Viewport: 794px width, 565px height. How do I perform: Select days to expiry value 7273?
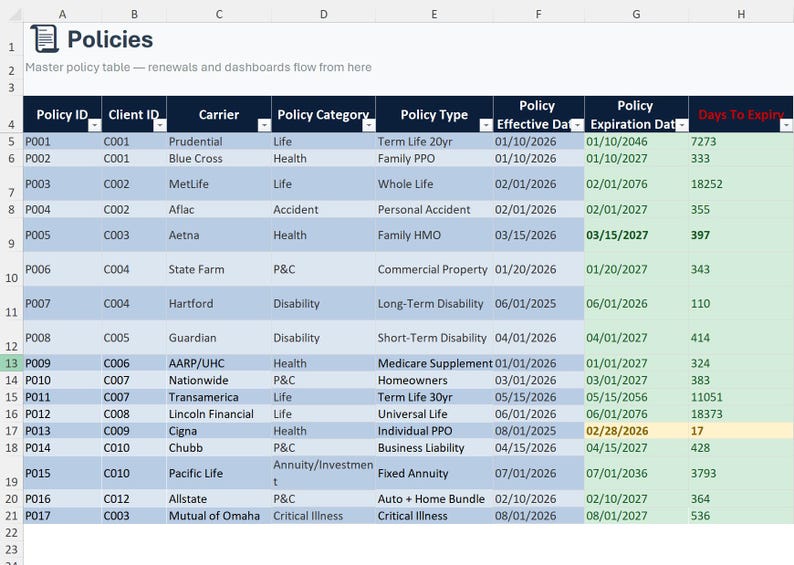(741, 141)
